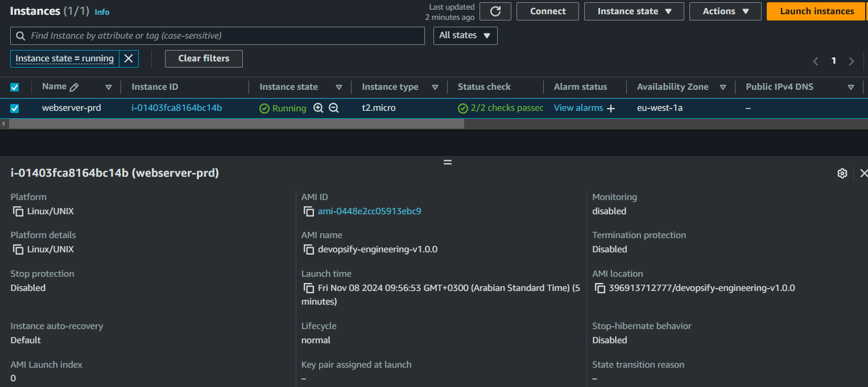Sort by Instance type column arrow
The image size is (868, 387).
pyautogui.click(x=435, y=88)
